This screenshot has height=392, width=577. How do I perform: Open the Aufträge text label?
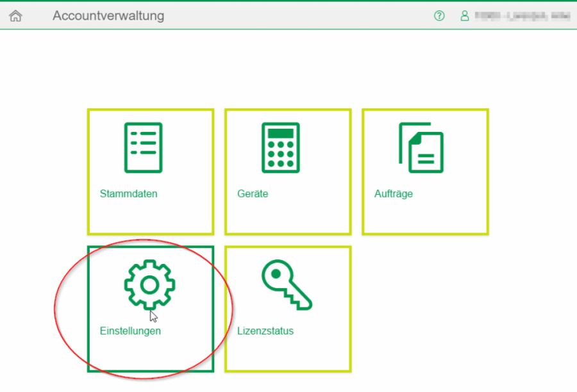(x=394, y=194)
